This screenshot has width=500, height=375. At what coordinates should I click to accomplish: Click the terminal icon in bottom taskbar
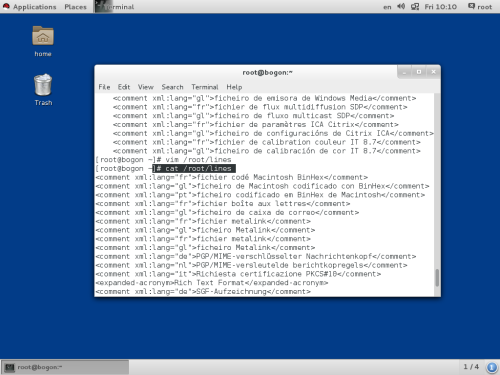click(x=10, y=367)
